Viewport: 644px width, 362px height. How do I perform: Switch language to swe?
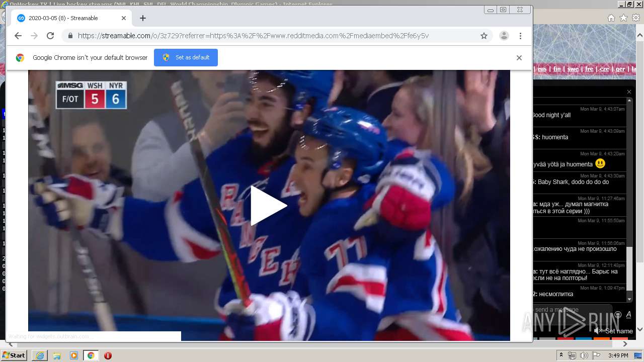(x=573, y=69)
